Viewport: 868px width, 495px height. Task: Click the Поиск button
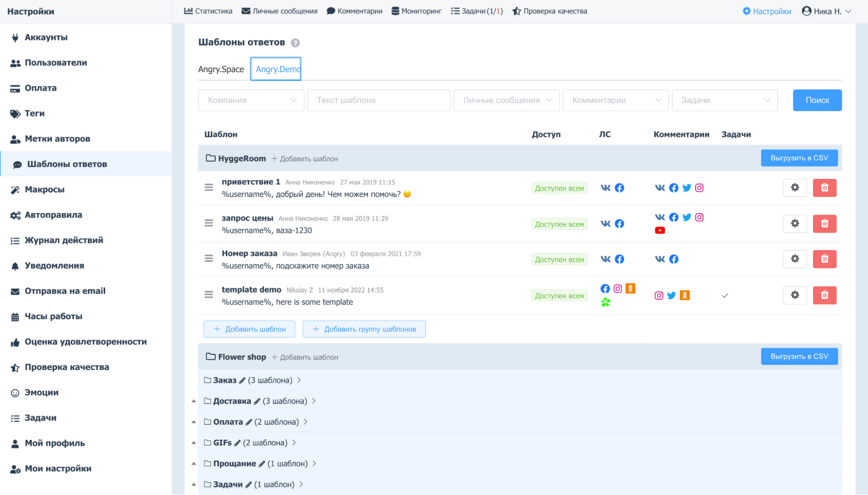pyautogui.click(x=817, y=100)
